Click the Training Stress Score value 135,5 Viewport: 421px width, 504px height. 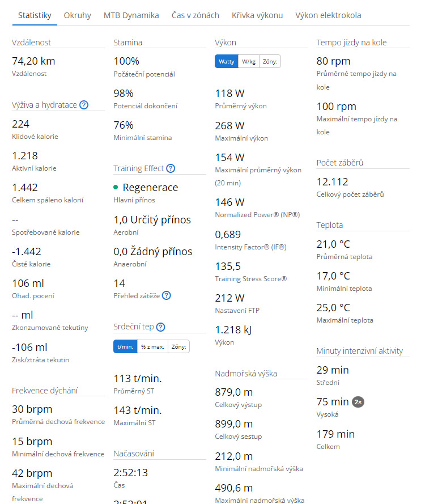tap(229, 266)
